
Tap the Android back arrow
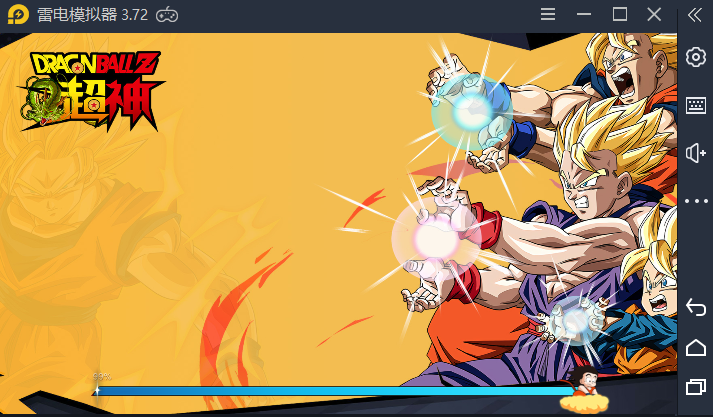pyautogui.click(x=696, y=307)
